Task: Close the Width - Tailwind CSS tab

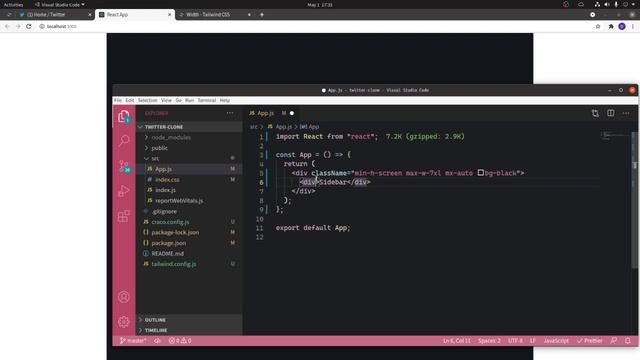Action: [249, 14]
